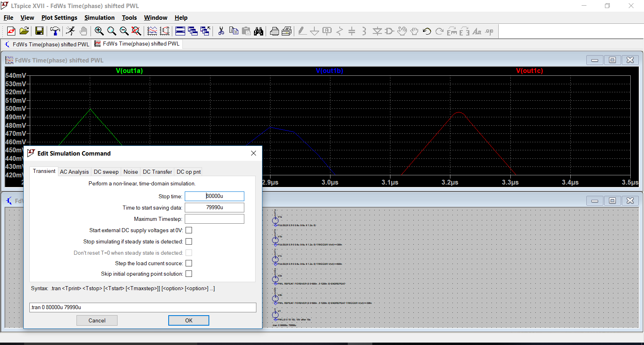Click the blue V(out1b) trace label
This screenshot has width=644, height=345.
click(329, 71)
